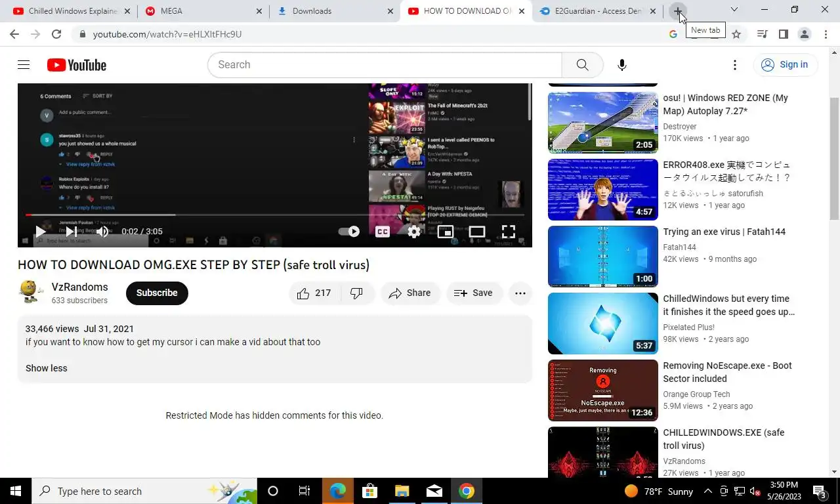Go to the YouTube home logo
The image size is (840, 504).
coord(76,65)
